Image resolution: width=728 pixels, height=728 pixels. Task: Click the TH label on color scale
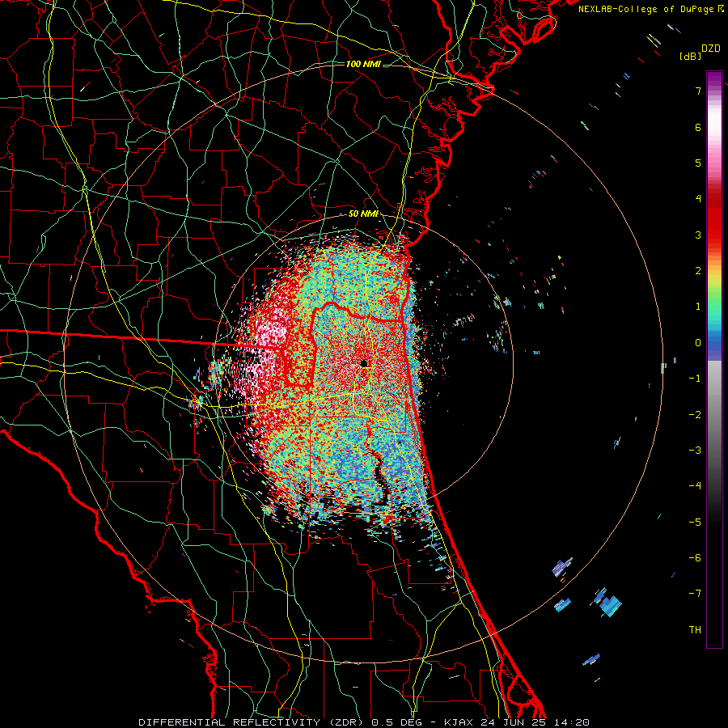[x=695, y=630]
